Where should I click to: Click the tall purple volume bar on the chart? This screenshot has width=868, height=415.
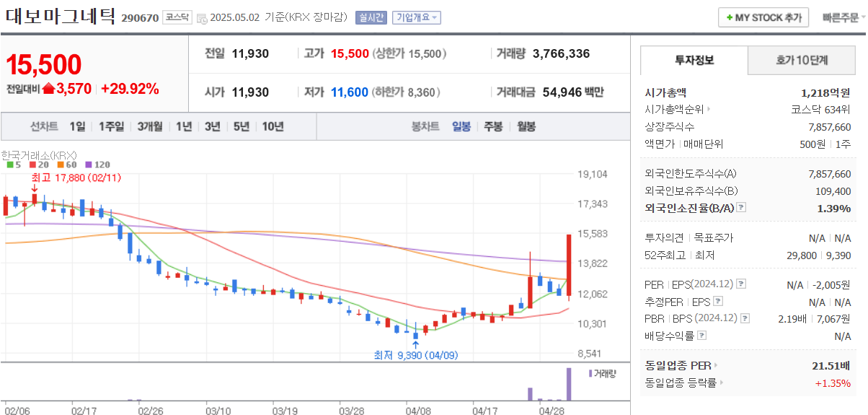click(568, 384)
